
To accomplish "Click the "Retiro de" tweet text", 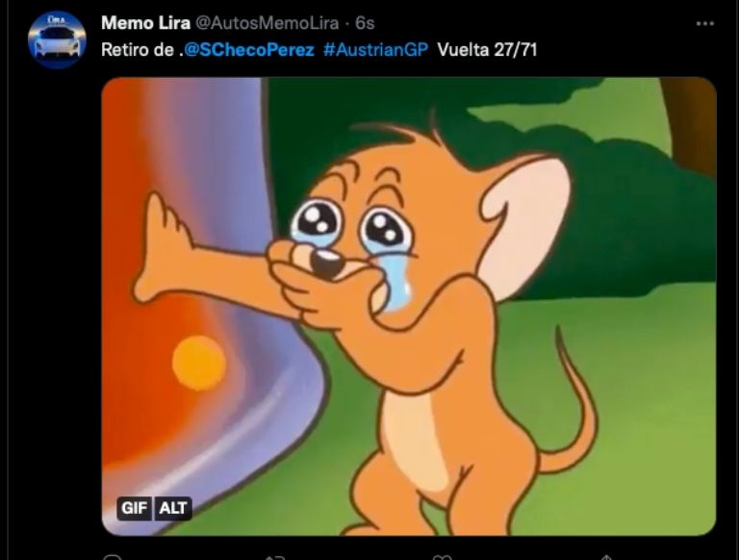I will tap(138, 50).
